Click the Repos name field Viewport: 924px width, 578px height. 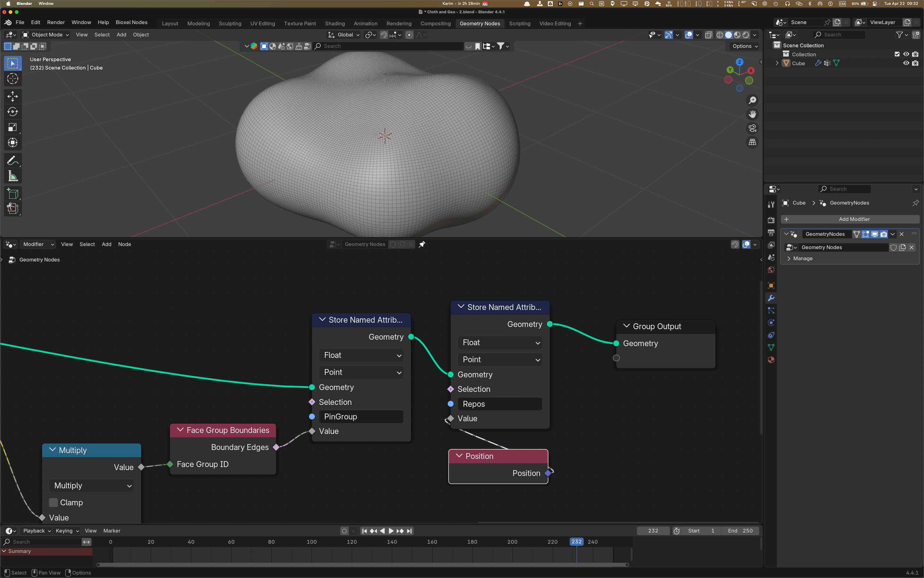(500, 404)
